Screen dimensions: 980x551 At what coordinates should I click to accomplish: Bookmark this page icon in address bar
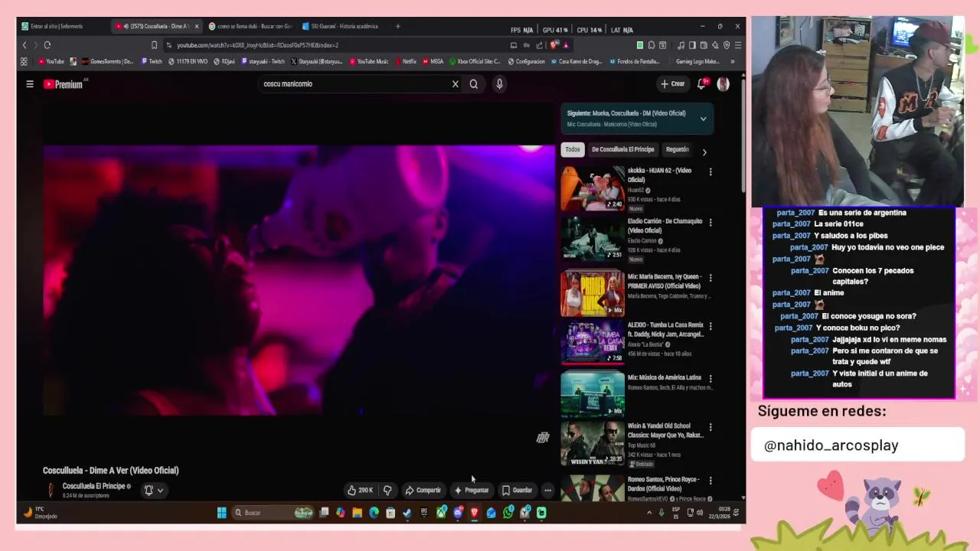click(154, 45)
